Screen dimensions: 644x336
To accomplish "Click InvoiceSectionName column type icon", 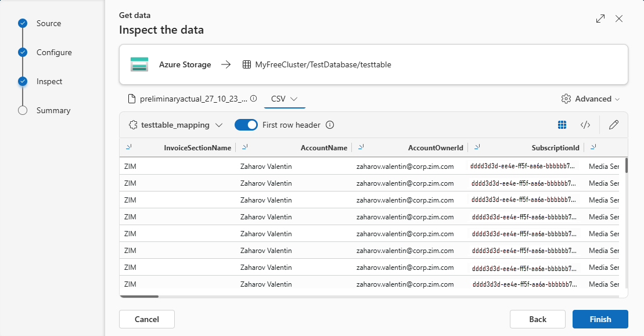I will (129, 147).
